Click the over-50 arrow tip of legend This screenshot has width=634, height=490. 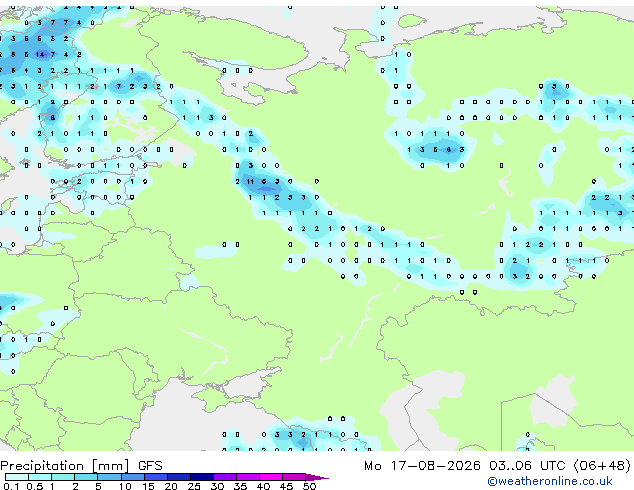pyautogui.click(x=317, y=477)
